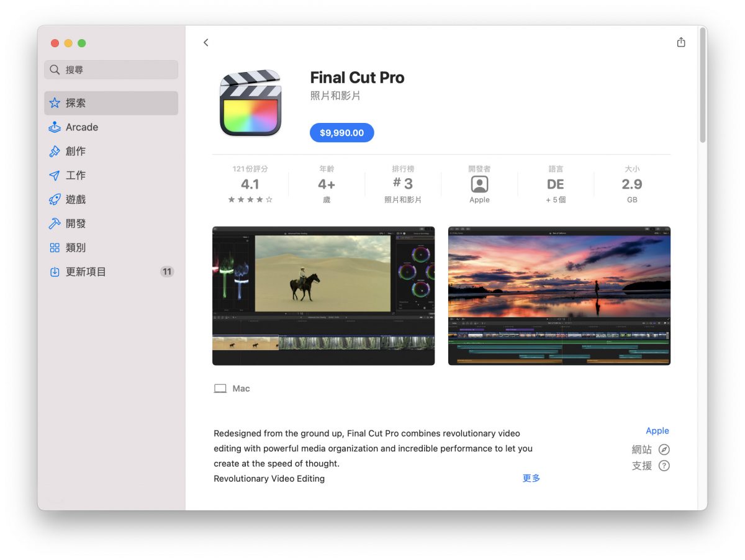The height and width of the screenshot is (560, 745).
Task: Click the 2.9 GB size info
Action: pos(632,184)
